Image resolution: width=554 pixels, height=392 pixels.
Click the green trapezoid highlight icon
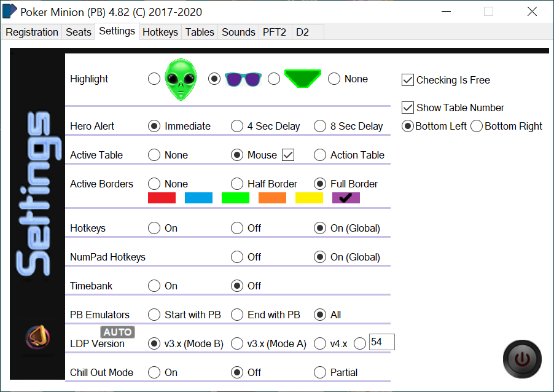coord(303,79)
